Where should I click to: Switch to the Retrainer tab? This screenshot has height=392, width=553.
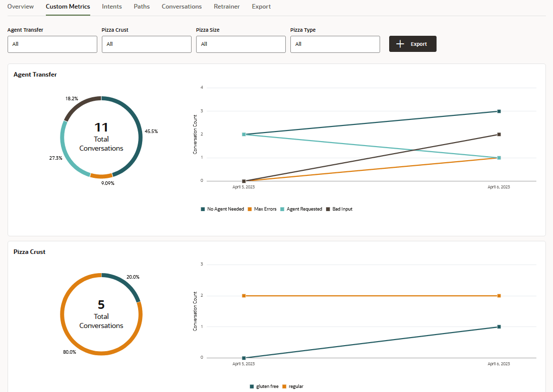click(x=226, y=7)
